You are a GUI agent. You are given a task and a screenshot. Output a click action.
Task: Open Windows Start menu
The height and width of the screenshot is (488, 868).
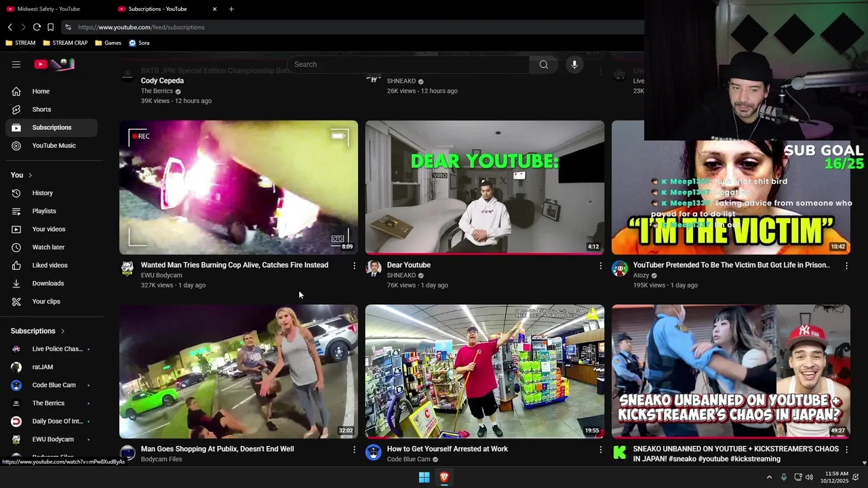[424, 477]
